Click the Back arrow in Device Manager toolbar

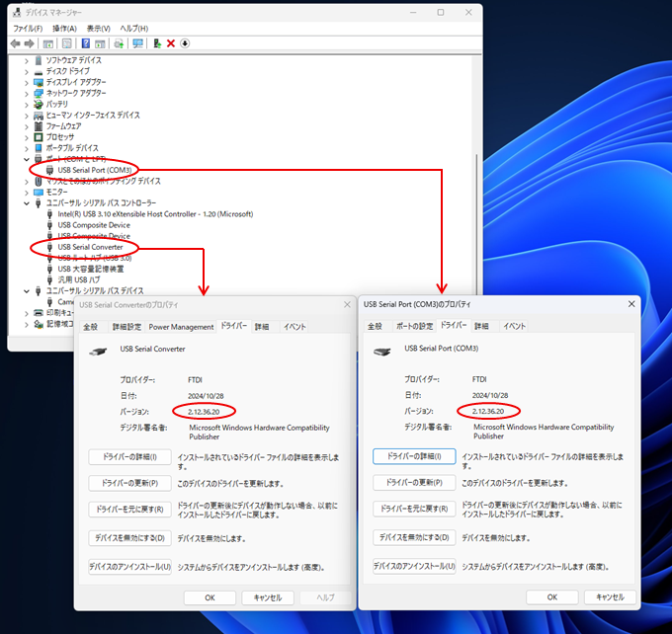[16, 43]
